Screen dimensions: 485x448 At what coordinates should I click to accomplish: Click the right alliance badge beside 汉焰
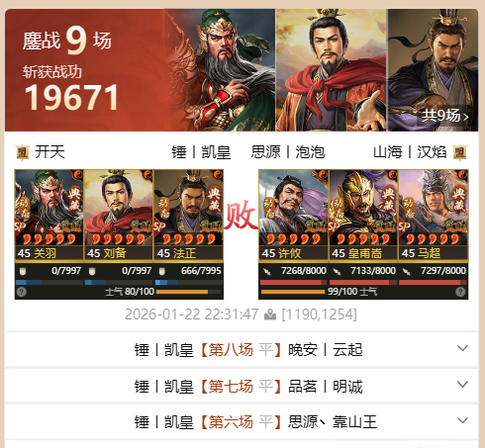pos(460,152)
